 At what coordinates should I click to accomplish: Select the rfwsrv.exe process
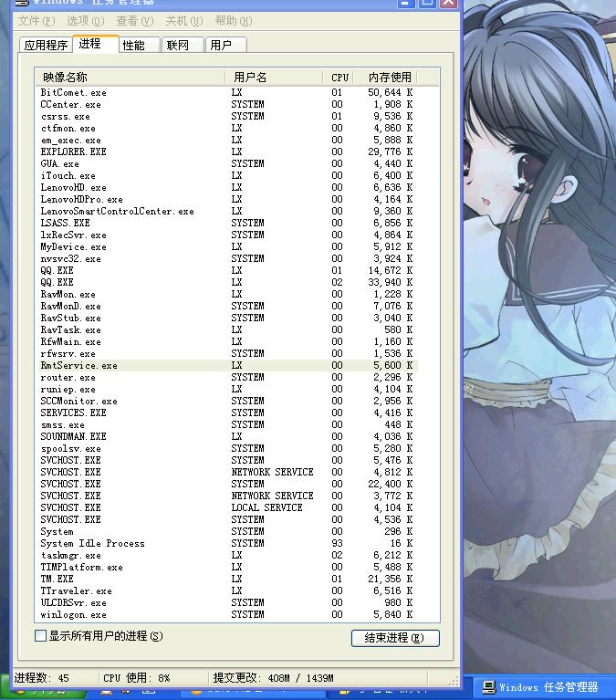click(226, 353)
